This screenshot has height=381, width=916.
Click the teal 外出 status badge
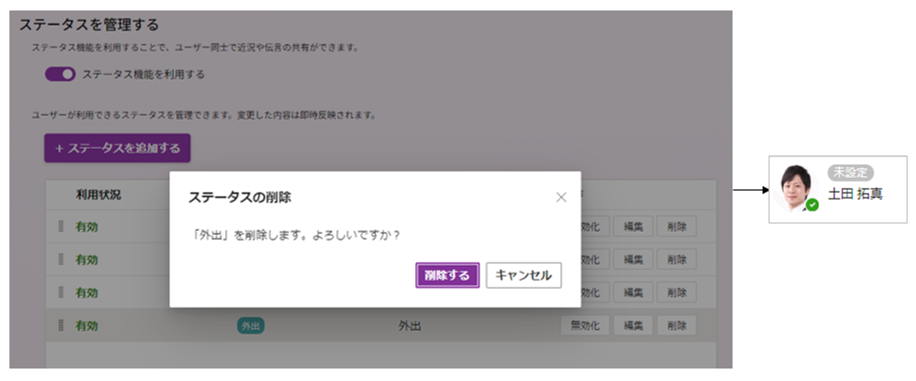[x=251, y=326]
